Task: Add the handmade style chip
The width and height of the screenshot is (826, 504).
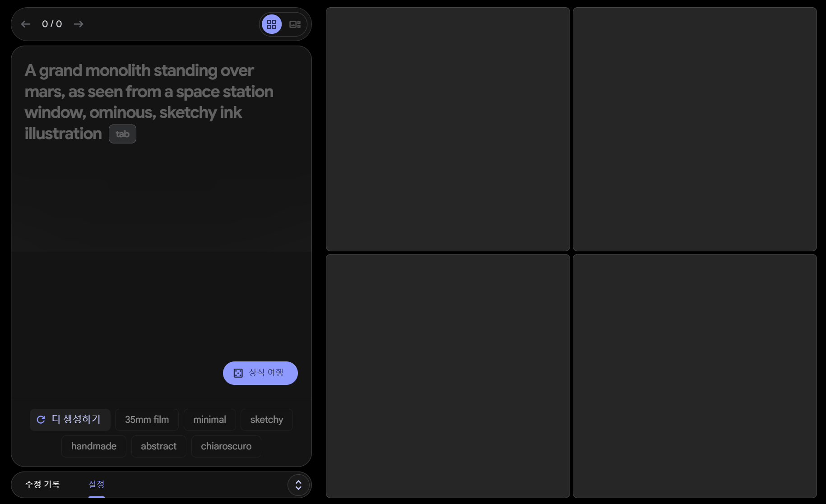Action: point(94,446)
